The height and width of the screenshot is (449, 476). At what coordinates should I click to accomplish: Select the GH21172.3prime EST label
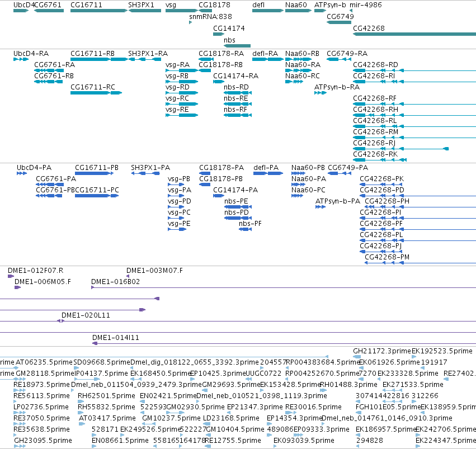[x=381, y=351]
